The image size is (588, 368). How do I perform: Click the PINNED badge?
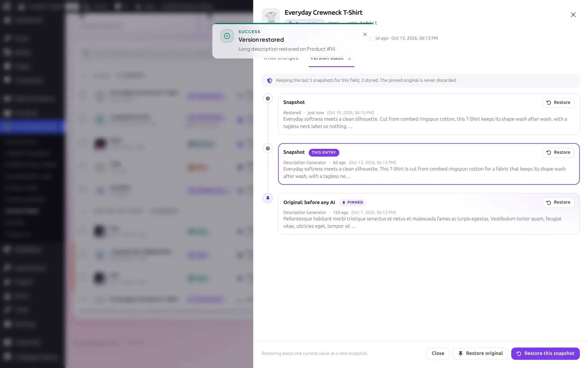point(353,202)
